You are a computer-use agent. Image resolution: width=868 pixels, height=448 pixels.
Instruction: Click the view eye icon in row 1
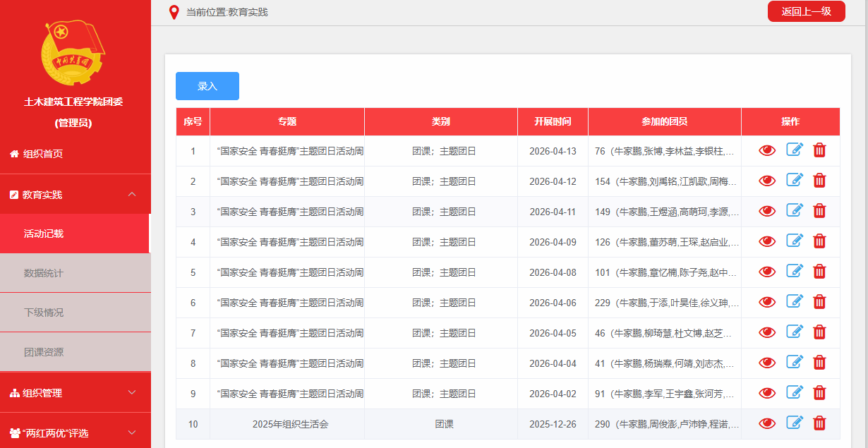click(x=767, y=150)
